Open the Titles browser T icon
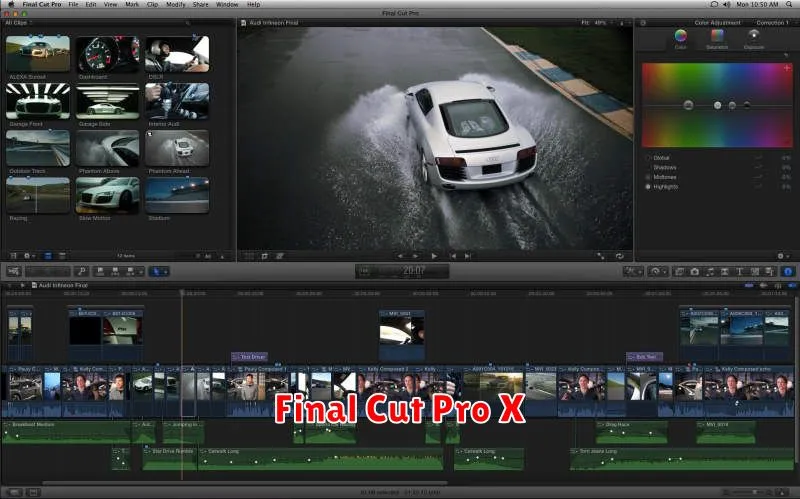The image size is (800, 499). click(x=739, y=271)
